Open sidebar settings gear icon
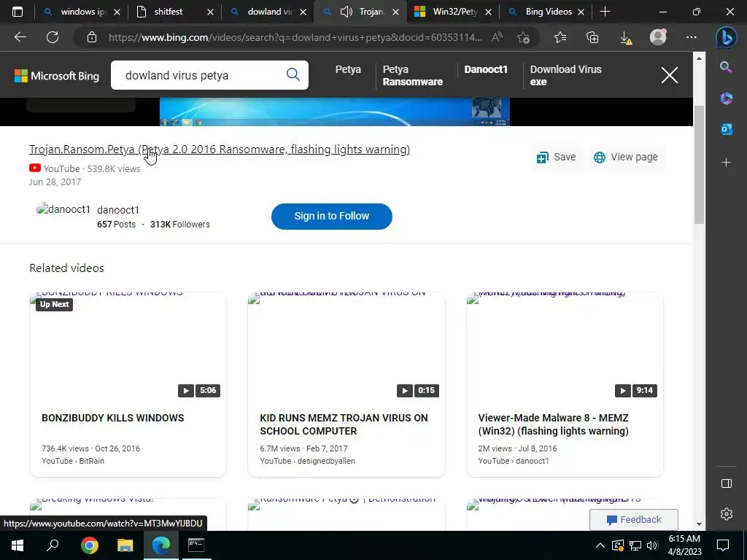 click(726, 514)
